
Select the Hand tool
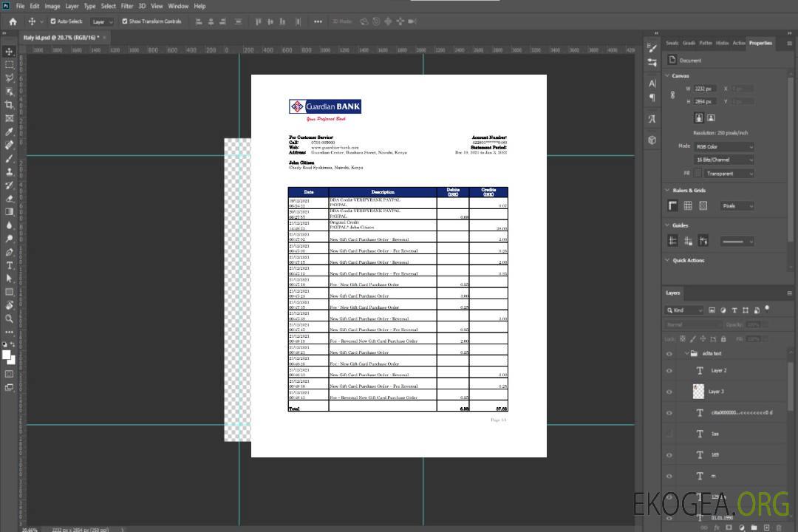pos(9,305)
